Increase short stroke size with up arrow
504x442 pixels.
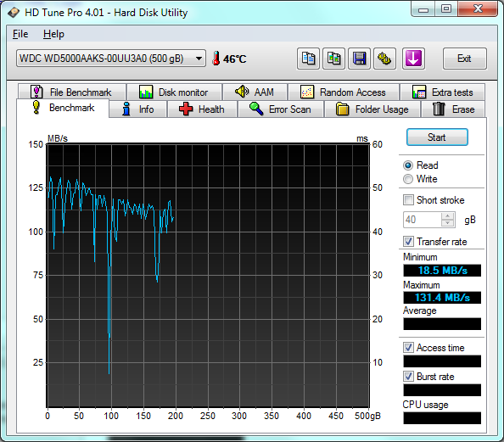447,216
